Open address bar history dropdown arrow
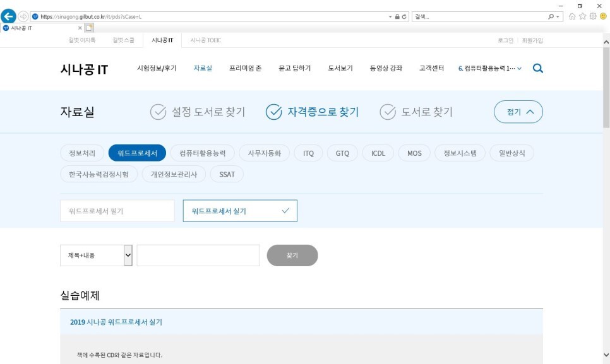This screenshot has width=610, height=364. pyautogui.click(x=390, y=16)
